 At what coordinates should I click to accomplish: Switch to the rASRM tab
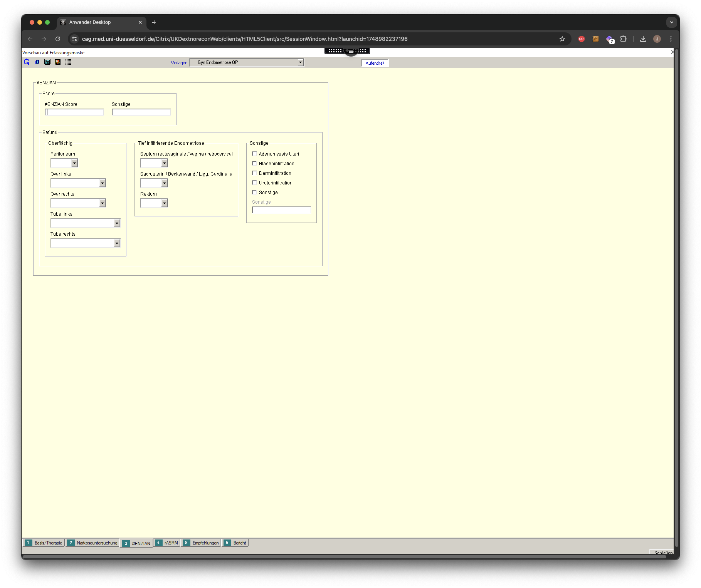click(167, 543)
